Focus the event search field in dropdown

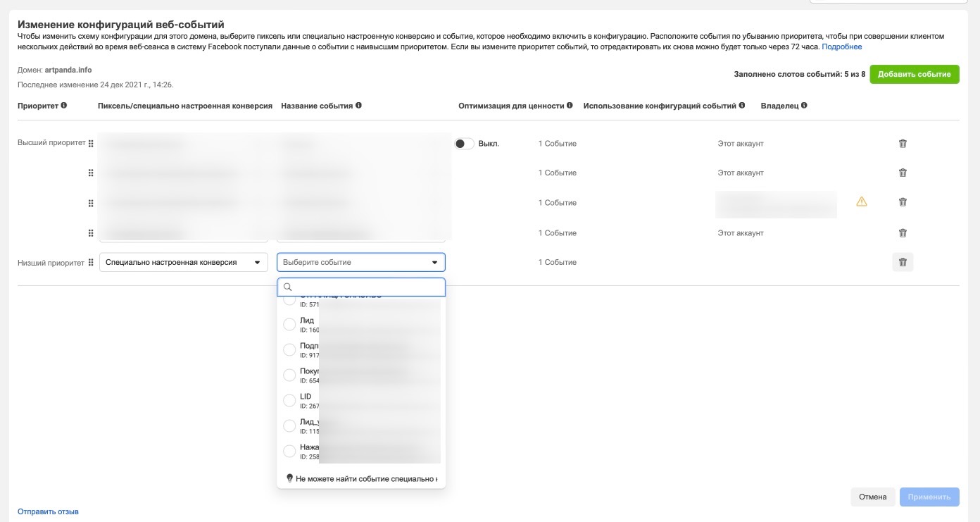361,287
